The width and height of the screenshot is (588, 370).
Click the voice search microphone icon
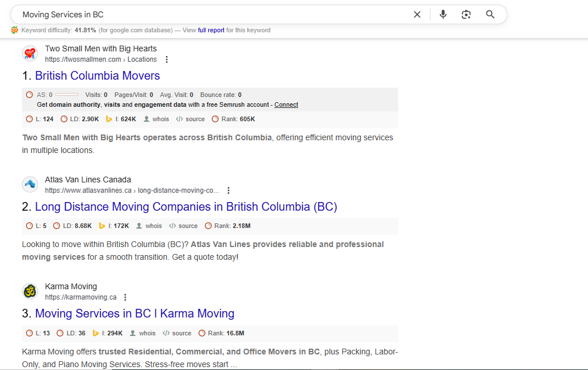(443, 14)
